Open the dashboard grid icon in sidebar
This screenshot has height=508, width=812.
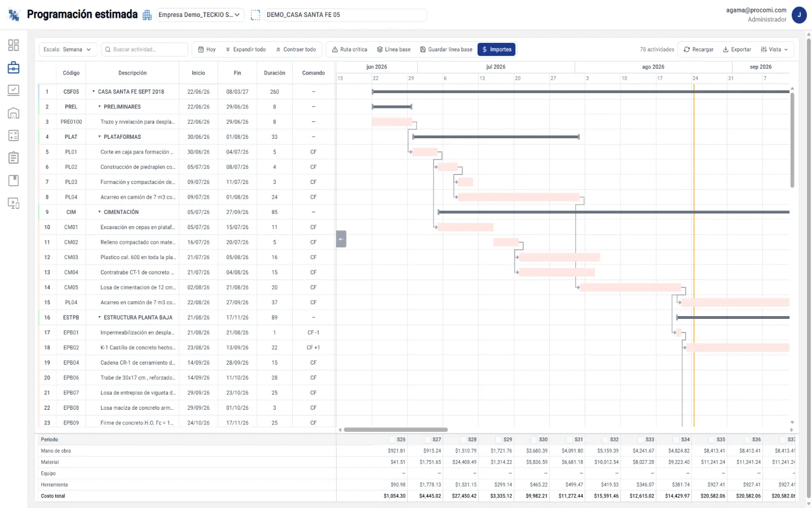click(14, 45)
